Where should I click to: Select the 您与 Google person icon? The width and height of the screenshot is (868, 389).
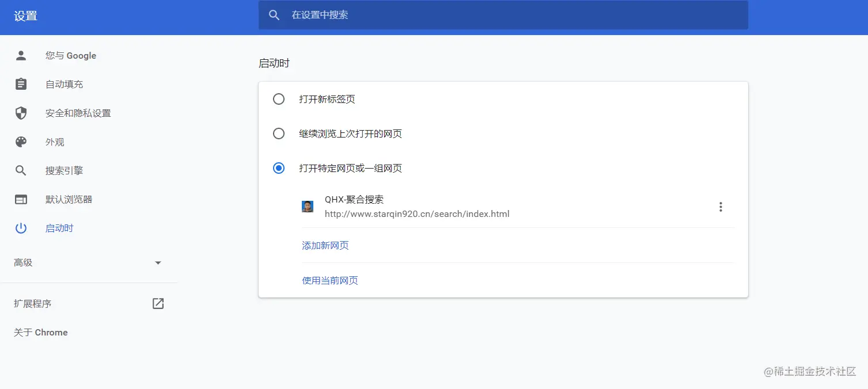[21, 55]
